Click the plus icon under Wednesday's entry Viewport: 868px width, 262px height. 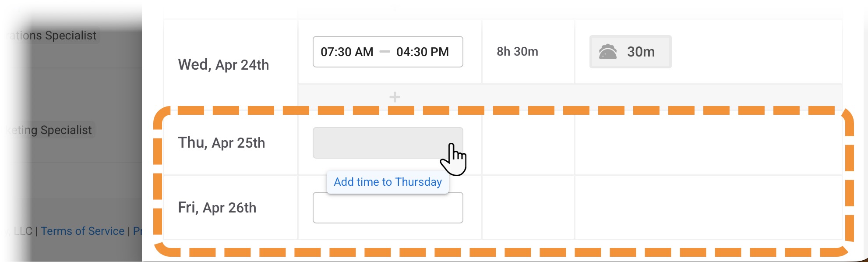[395, 97]
